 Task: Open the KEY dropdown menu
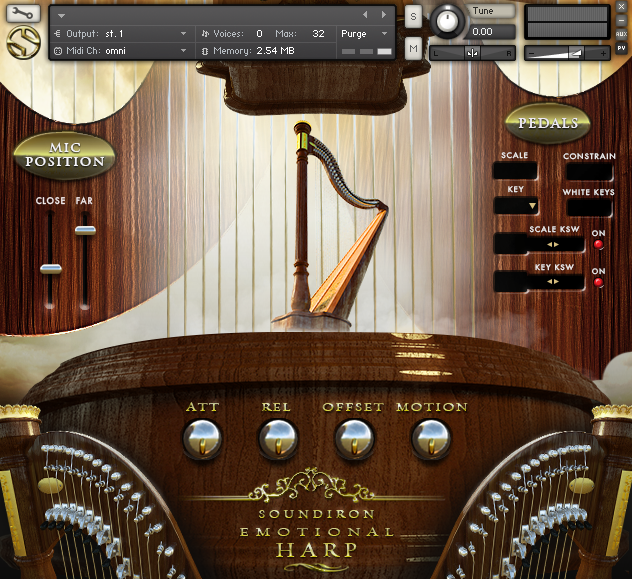[x=516, y=206]
